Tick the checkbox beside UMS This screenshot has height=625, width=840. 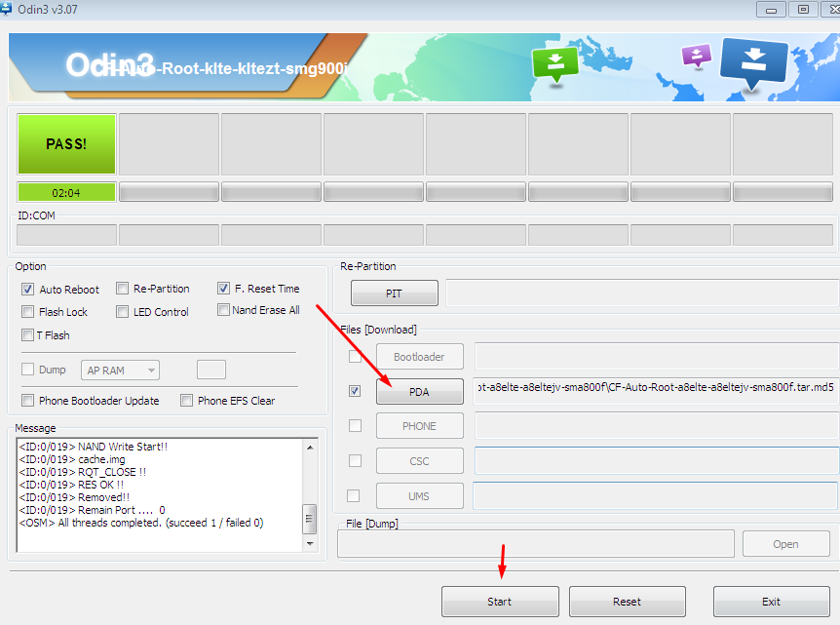pos(354,496)
